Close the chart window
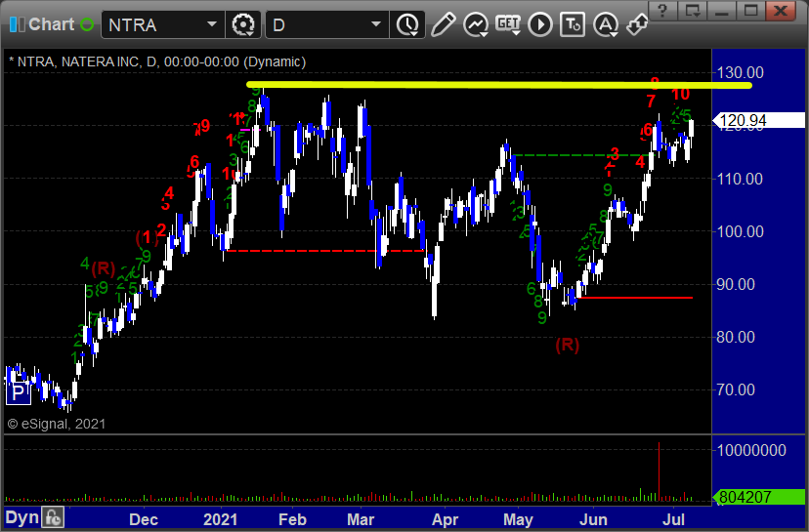809x532 pixels. [x=781, y=11]
